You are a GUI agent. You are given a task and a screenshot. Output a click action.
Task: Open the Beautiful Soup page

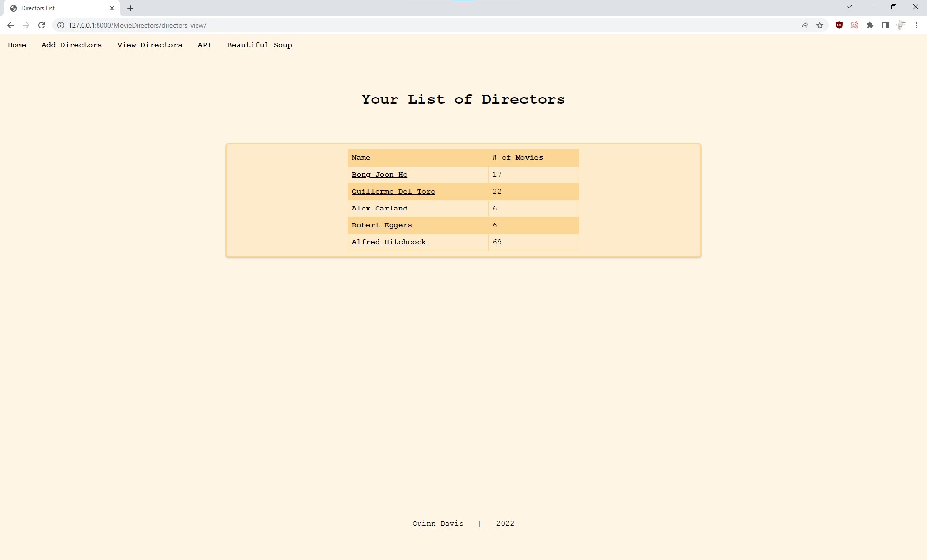tap(259, 45)
